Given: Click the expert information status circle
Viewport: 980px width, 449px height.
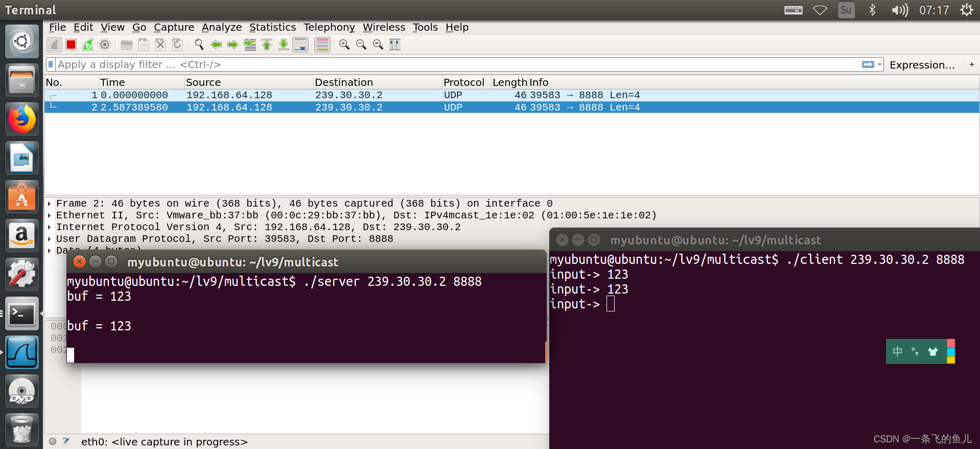Looking at the screenshot, I should click(x=53, y=441).
